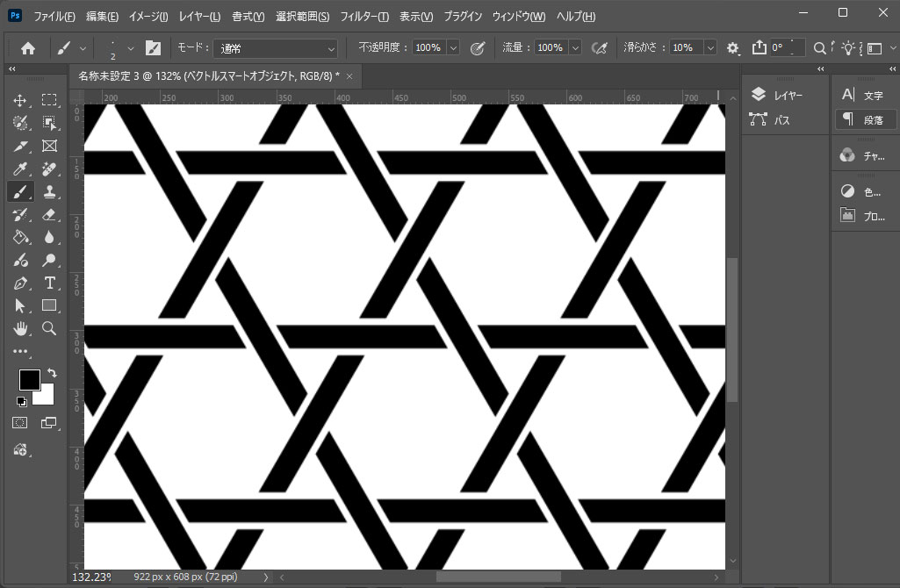
Task: Pick the Clone Stamp tool
Action: tap(49, 191)
